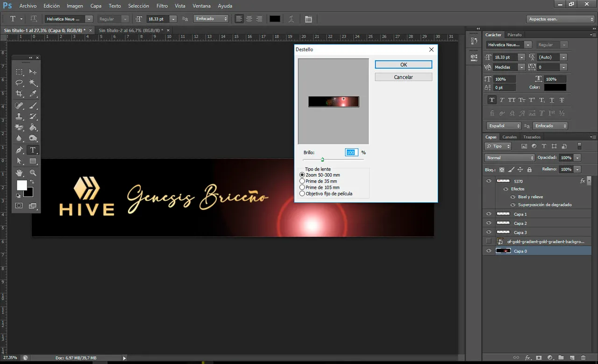Select the Brush tool
The height and width of the screenshot is (364, 598).
tap(33, 106)
